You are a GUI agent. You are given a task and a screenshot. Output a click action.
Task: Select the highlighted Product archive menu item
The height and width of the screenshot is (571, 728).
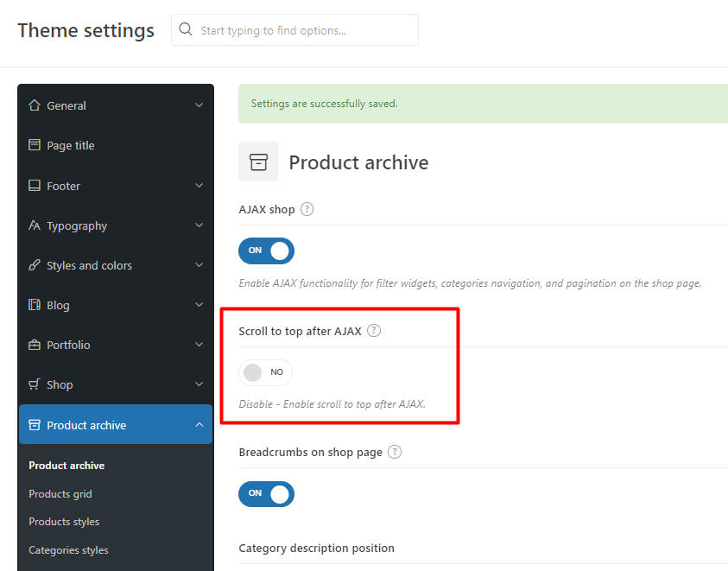[x=116, y=424]
